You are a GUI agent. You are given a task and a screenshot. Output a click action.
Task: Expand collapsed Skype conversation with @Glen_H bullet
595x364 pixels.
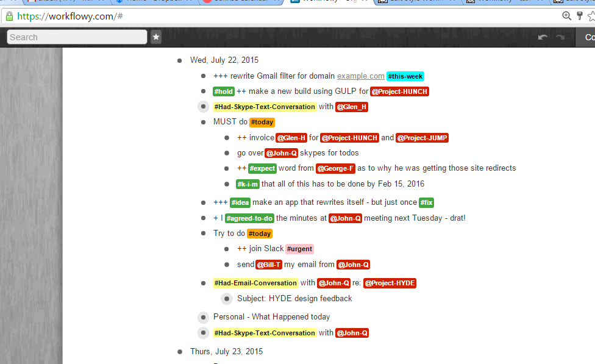[x=204, y=107]
